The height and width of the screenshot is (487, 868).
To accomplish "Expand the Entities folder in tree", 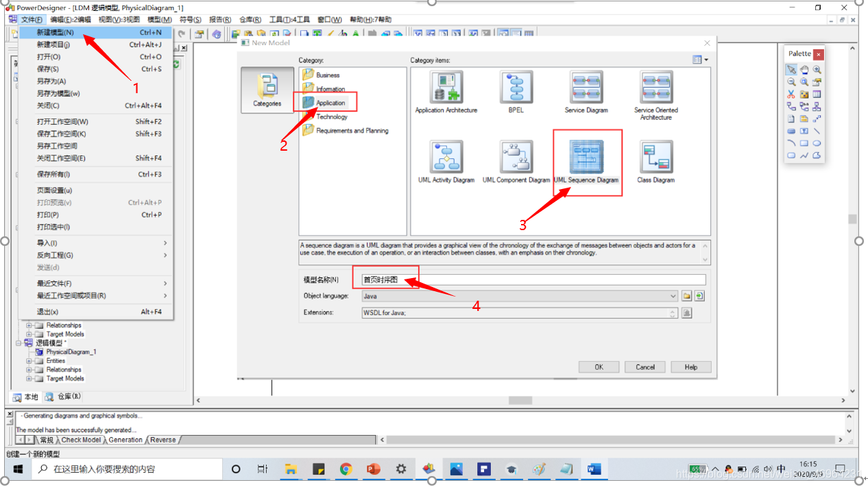I will (29, 361).
